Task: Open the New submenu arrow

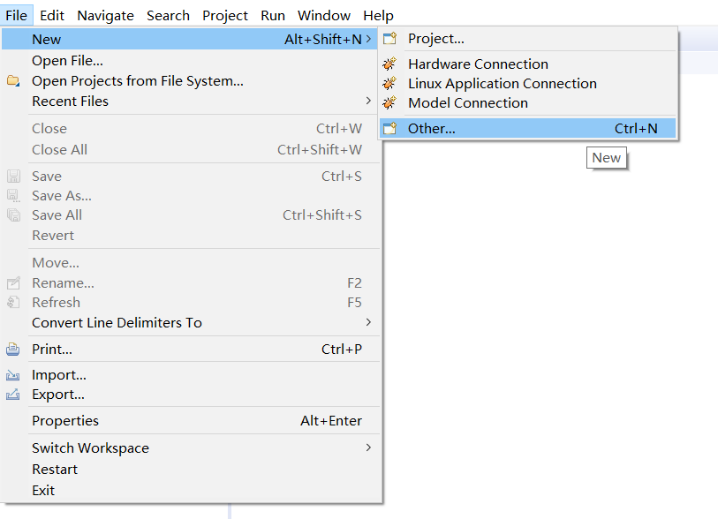Action: tap(369, 39)
